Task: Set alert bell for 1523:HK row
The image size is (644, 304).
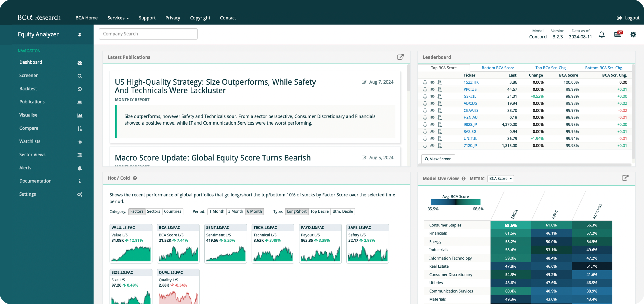Action: 425,82
